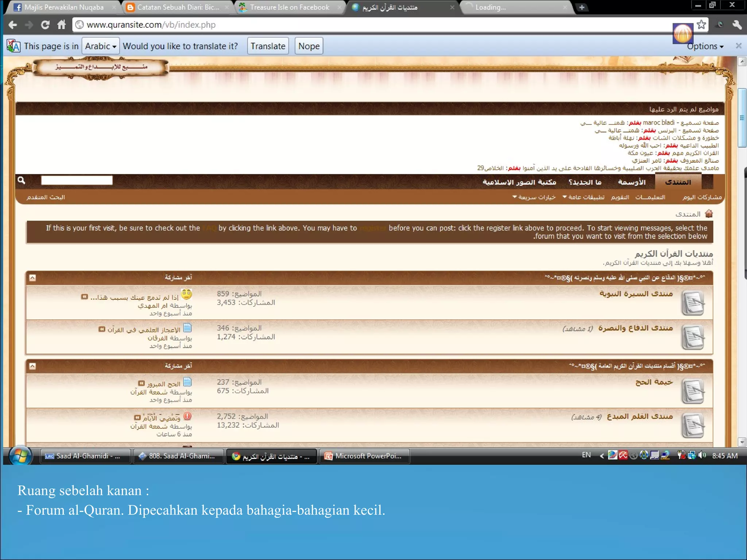This screenshot has height=560, width=747.
Task: Go back with the browser back arrow
Action: [x=13, y=25]
